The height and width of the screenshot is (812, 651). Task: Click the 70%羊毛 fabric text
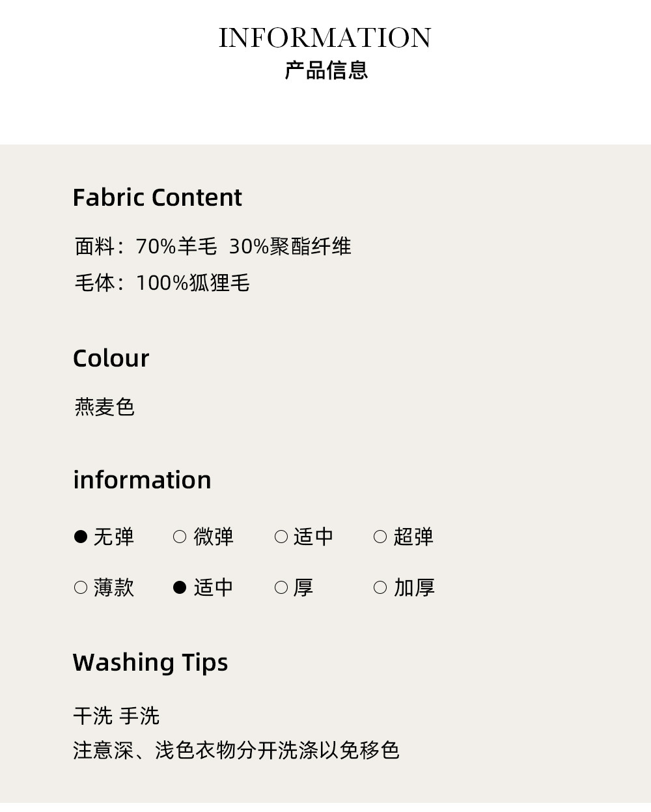(176, 246)
